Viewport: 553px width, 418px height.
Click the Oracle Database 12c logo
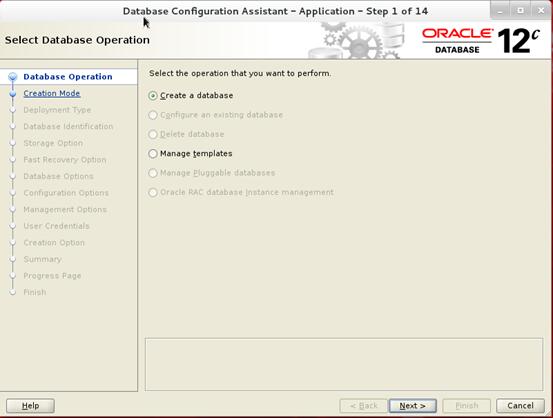[481, 41]
